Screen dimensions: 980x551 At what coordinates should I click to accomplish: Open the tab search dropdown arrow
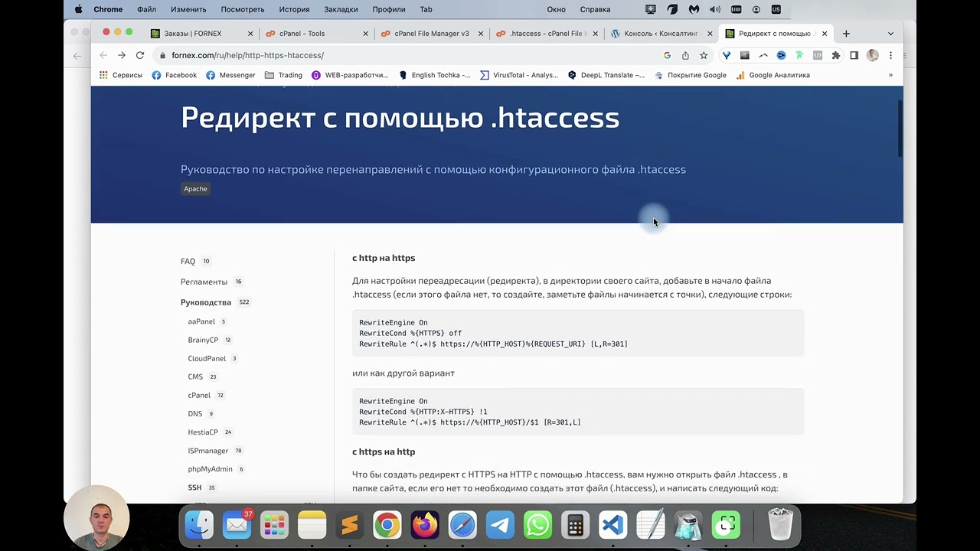click(890, 34)
